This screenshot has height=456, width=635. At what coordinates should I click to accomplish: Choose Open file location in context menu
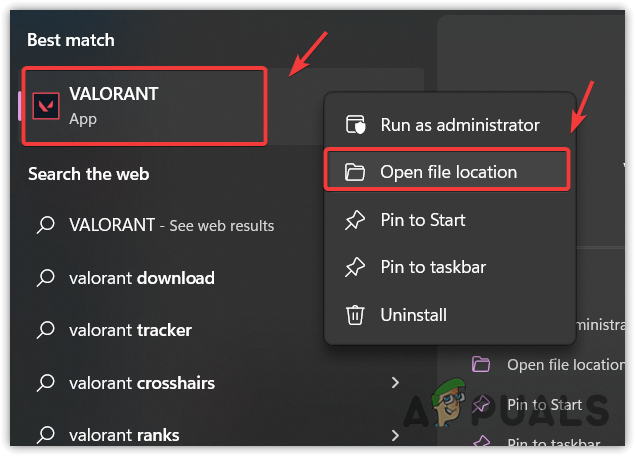[x=447, y=172]
